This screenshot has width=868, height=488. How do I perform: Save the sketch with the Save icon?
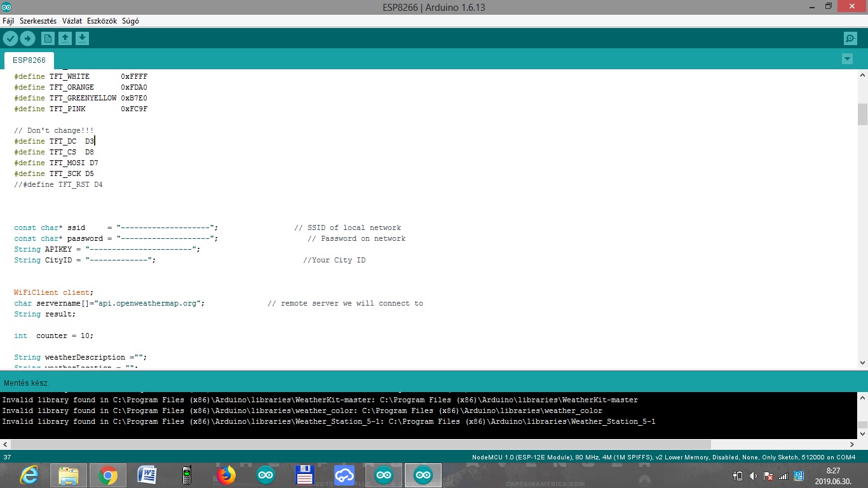(x=82, y=39)
